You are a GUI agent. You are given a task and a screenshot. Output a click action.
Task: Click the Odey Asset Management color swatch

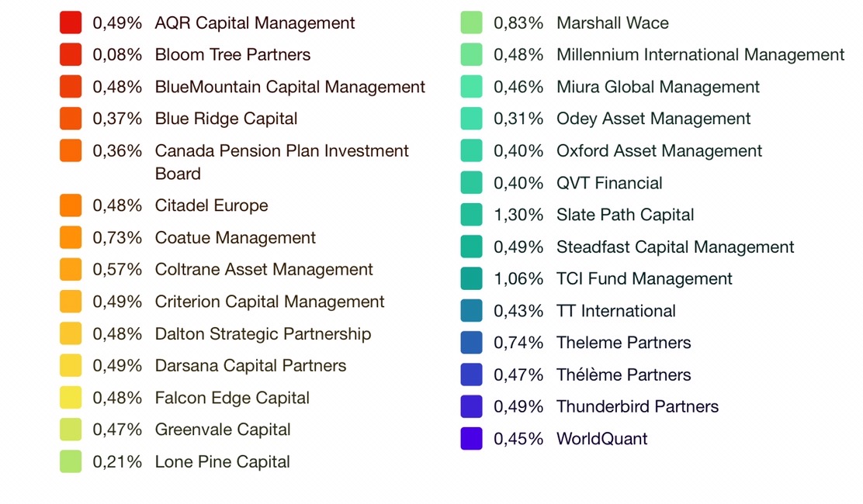pyautogui.click(x=471, y=119)
